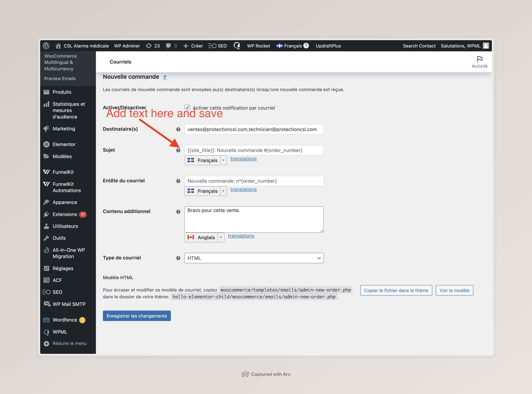Open FunnelKit Automations menu item
The height and width of the screenshot is (394, 532).
(x=66, y=187)
